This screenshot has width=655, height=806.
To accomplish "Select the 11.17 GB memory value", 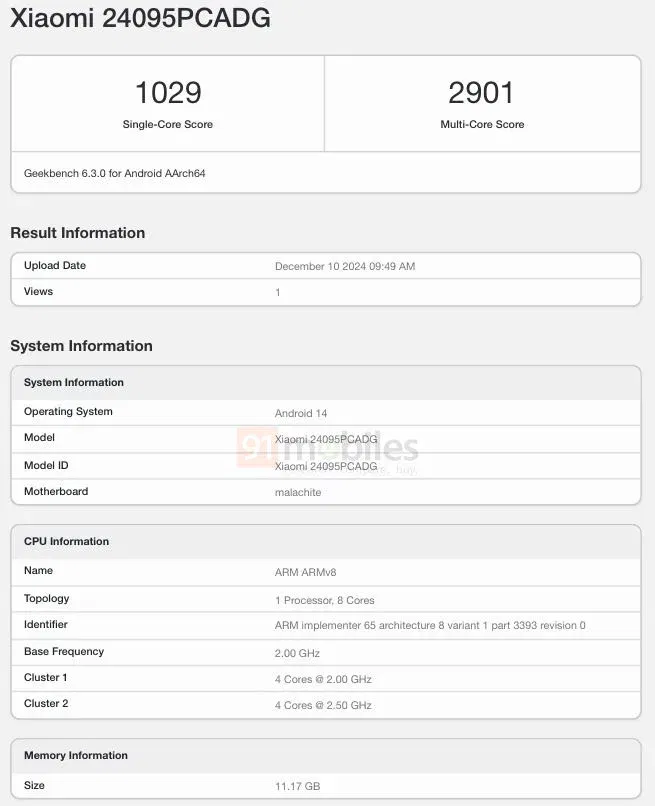I will click(x=297, y=786).
